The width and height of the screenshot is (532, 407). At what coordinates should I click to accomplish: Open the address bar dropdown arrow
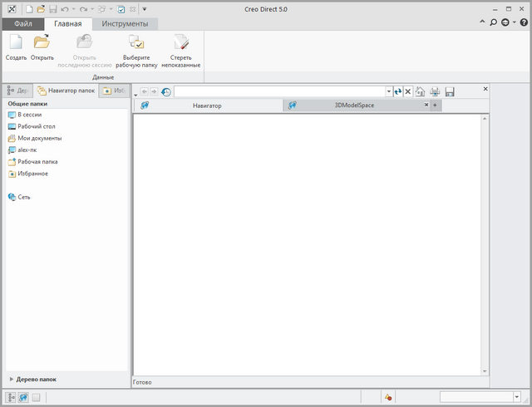(388, 91)
